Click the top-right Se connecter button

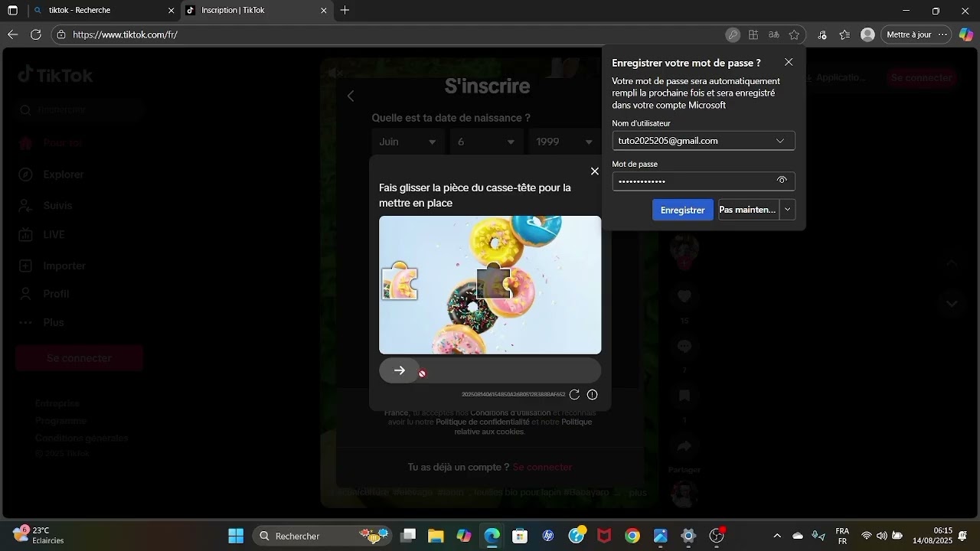[921, 77]
